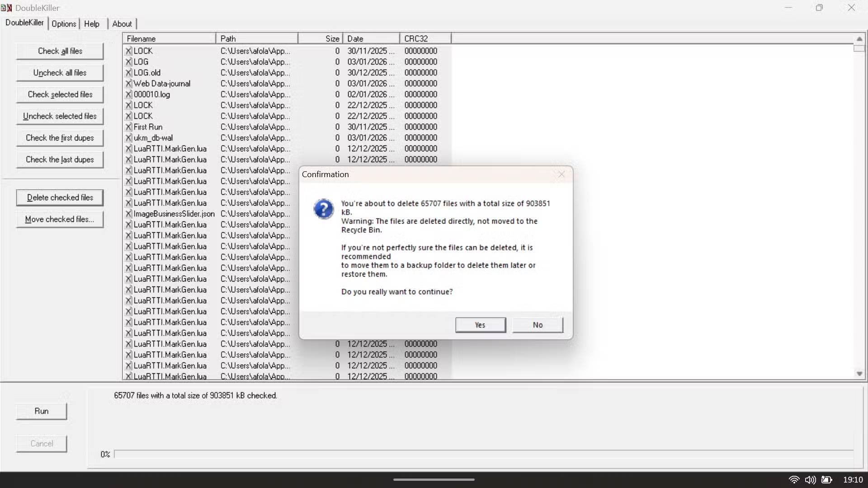The image size is (868, 488).
Task: Click the battery status tray icon
Action: point(826,479)
